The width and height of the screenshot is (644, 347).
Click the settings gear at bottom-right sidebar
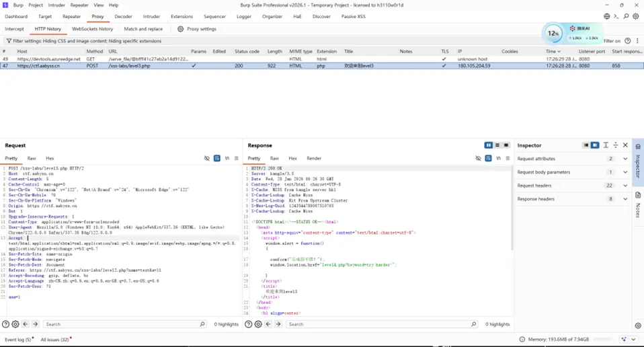pos(638,325)
